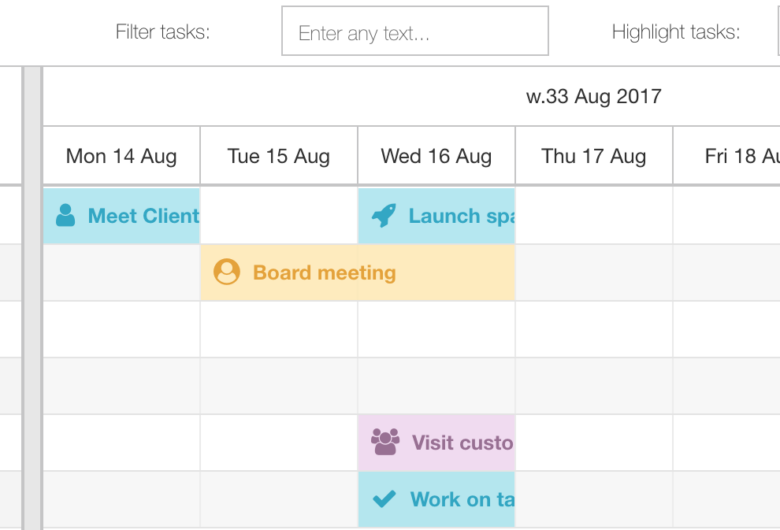Click the person icon on Meet Client task
The width and height of the screenshot is (780, 530).
[x=66, y=215]
